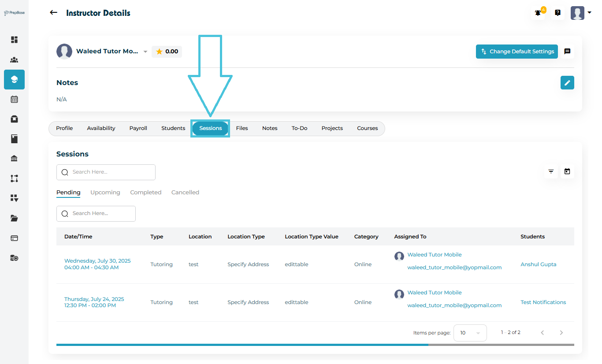Expand the Waleed Tutor instructor dropdown

(145, 52)
